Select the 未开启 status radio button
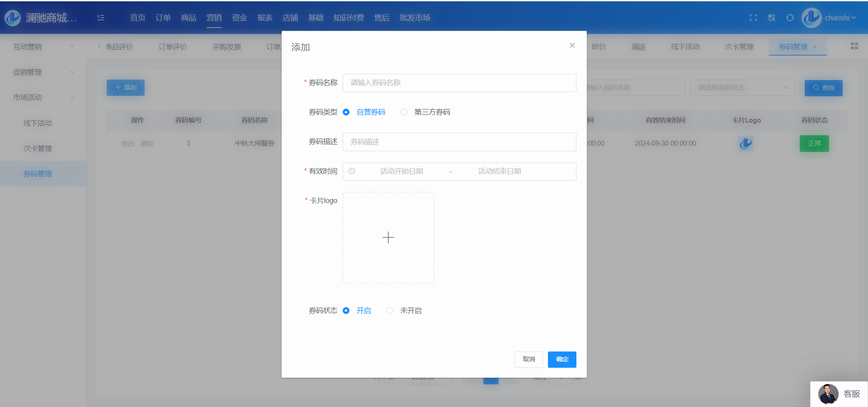868x407 pixels. [390, 311]
